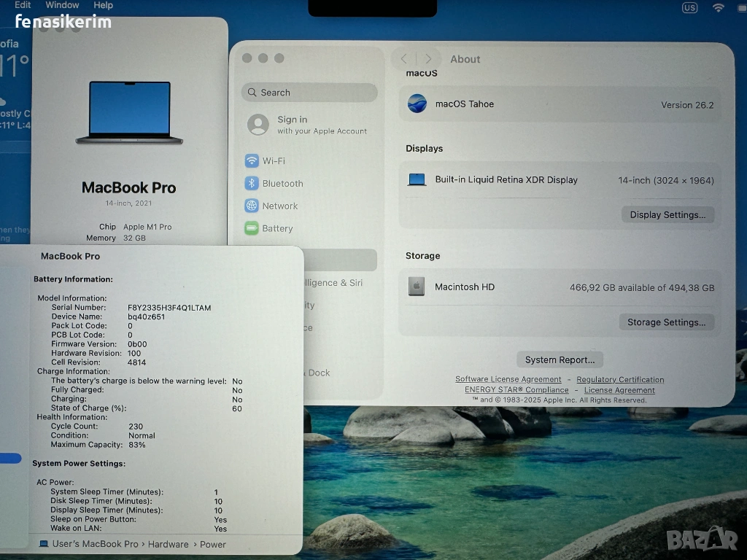Viewport: 747px width, 560px height.
Task: Open Storage Settings
Action: click(x=666, y=322)
